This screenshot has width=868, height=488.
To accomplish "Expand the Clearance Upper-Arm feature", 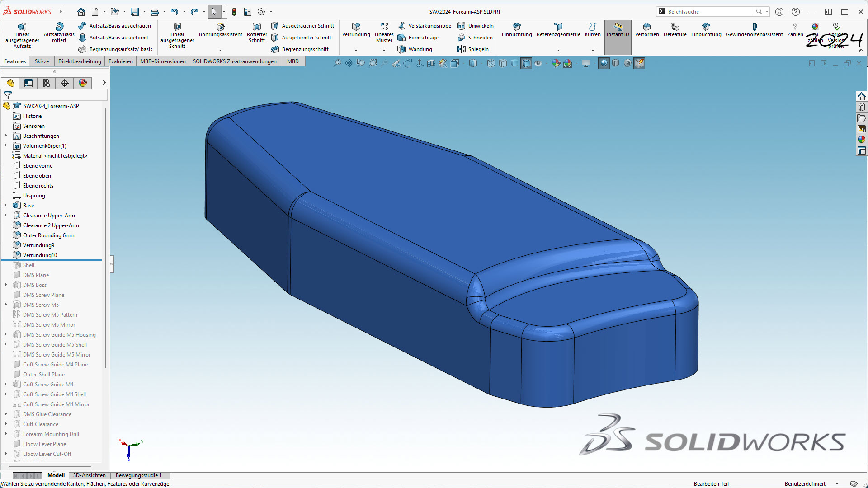I will [x=6, y=216].
